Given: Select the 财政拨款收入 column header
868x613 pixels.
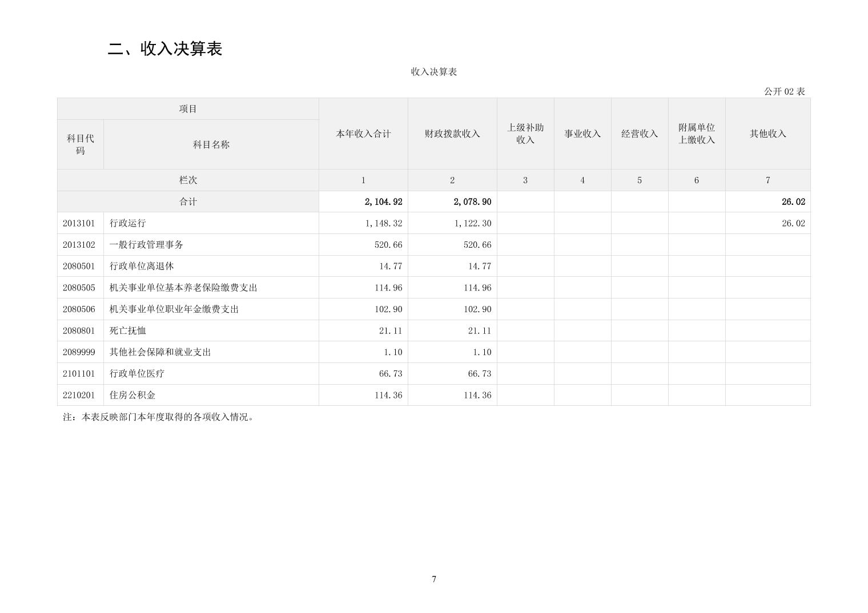Looking at the screenshot, I should 452,134.
